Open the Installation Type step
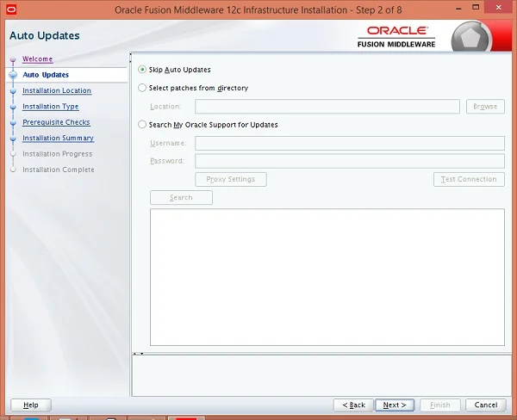 pyautogui.click(x=51, y=107)
